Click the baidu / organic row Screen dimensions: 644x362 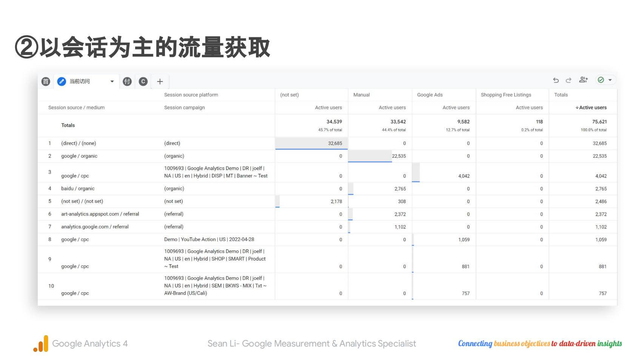(x=78, y=189)
